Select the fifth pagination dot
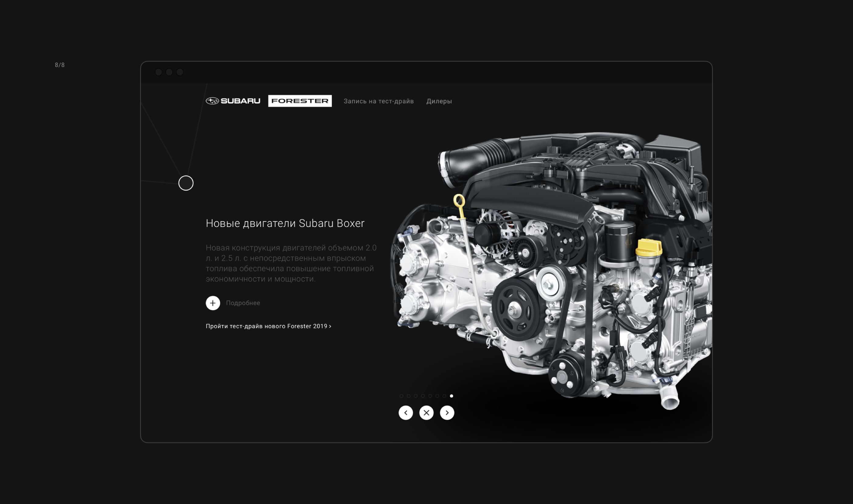This screenshot has height=504, width=853. pos(430,396)
